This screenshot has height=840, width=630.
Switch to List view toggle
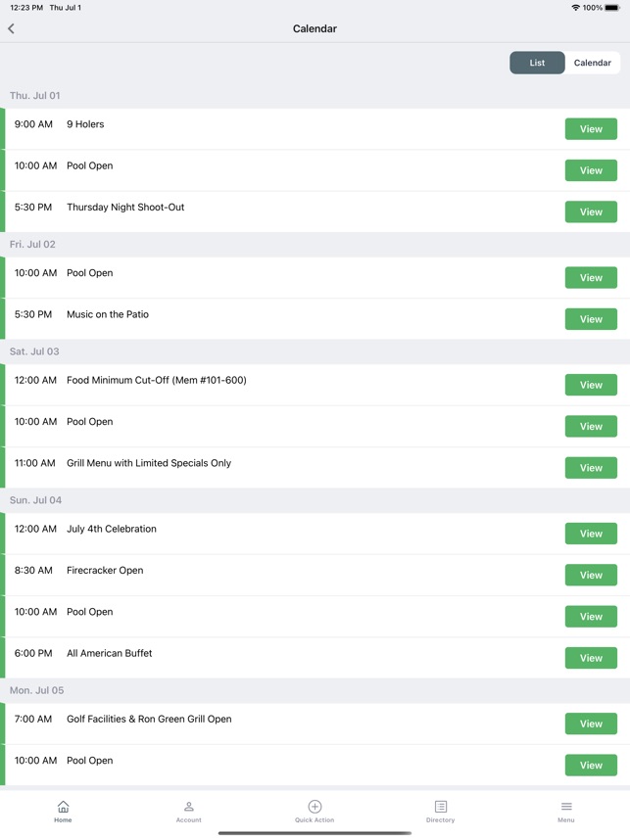pos(537,63)
